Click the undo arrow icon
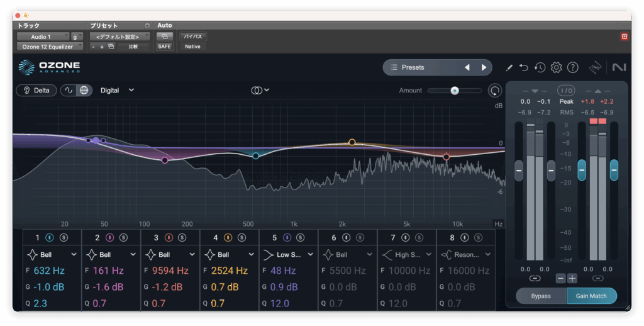The width and height of the screenshot is (644, 326). pyautogui.click(x=524, y=67)
